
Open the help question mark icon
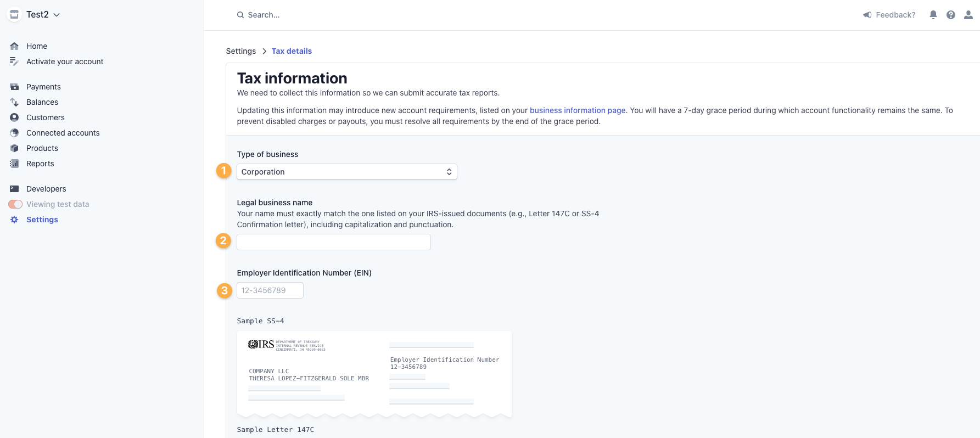pyautogui.click(x=951, y=15)
